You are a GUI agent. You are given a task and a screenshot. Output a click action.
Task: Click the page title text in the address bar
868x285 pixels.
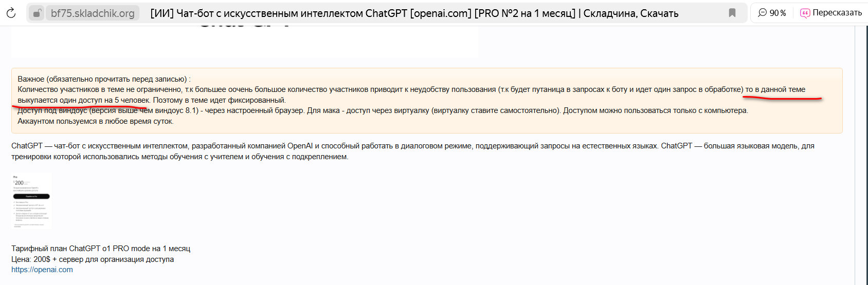coord(414,13)
